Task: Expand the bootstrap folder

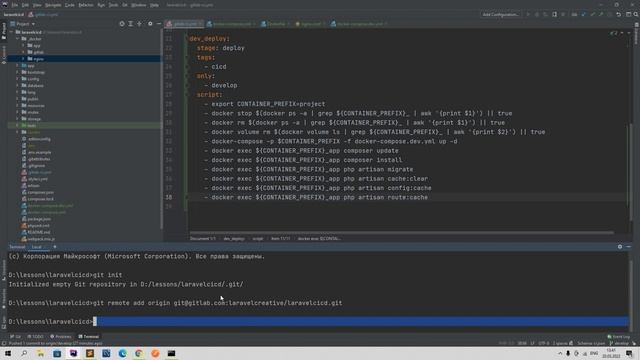Action: point(18,72)
